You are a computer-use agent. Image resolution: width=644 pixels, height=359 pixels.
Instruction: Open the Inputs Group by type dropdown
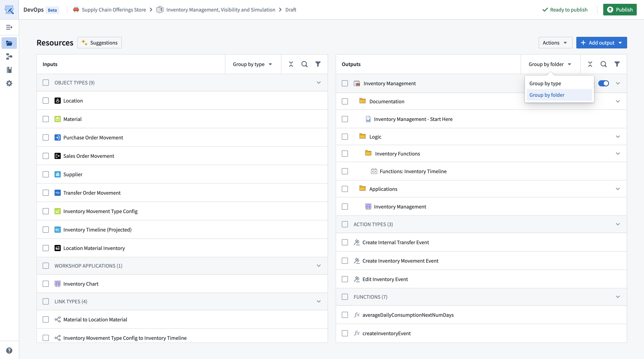[x=252, y=64]
